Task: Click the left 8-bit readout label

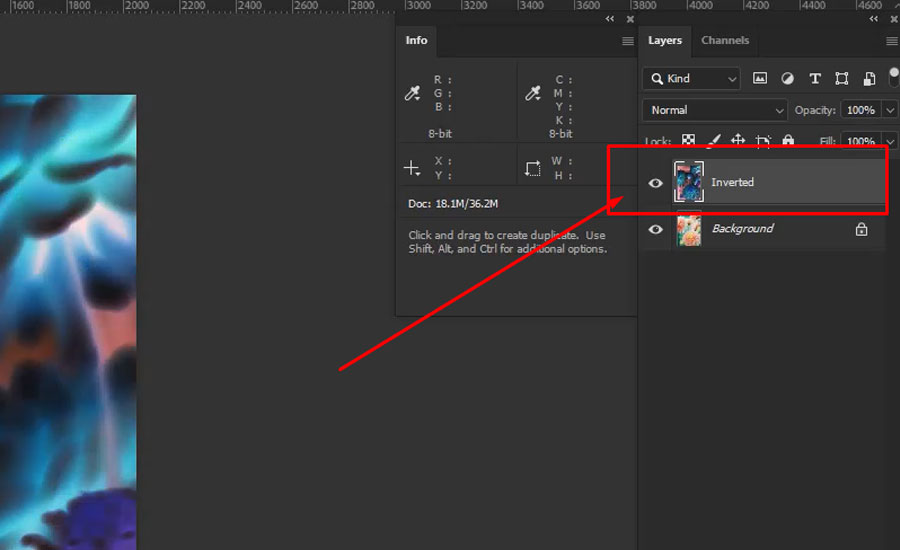Action: (440, 134)
